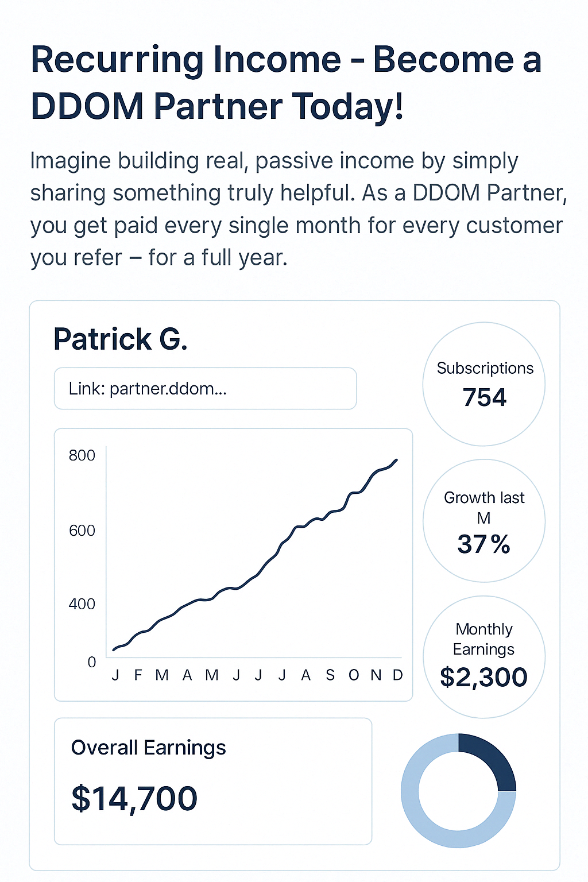Open the Overall Earnings card
The height and width of the screenshot is (882, 588).
coord(212,781)
